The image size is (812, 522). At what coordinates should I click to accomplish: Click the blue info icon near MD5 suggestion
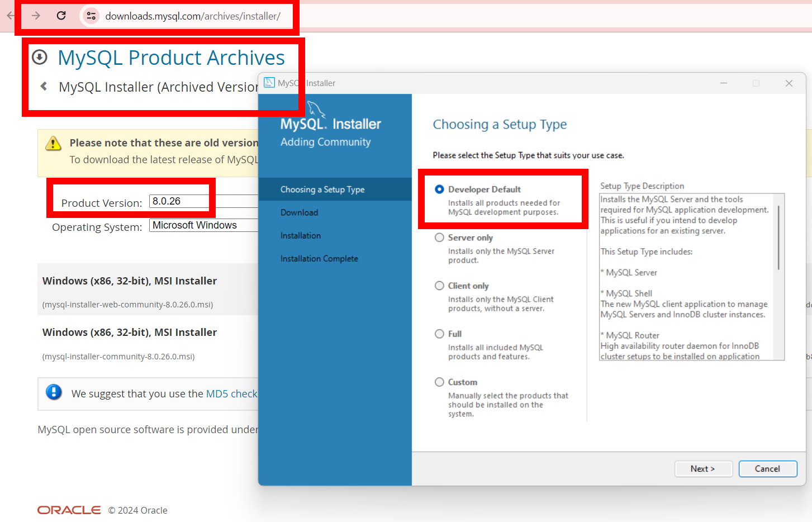click(54, 392)
